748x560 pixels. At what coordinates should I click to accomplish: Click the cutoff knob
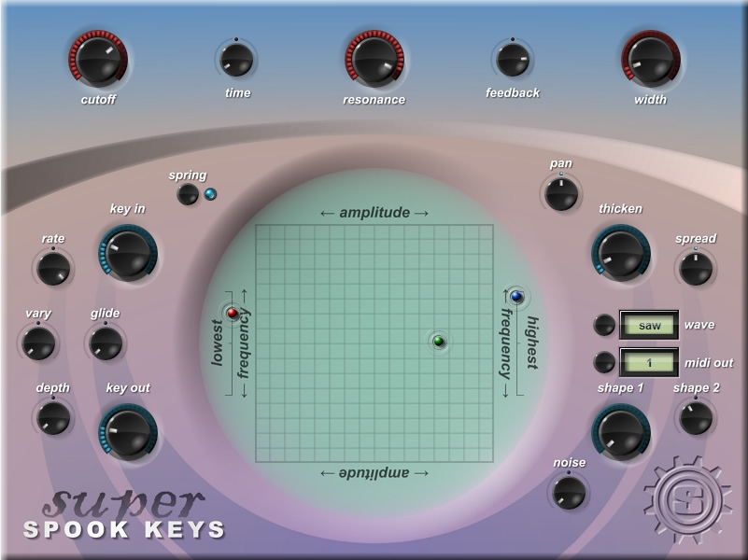coord(97,61)
